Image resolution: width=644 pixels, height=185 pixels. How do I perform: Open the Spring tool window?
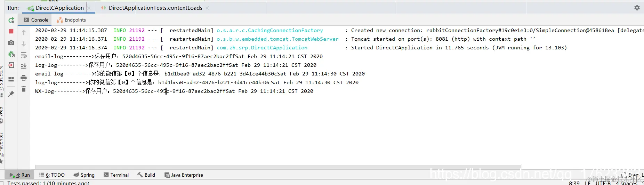84,175
